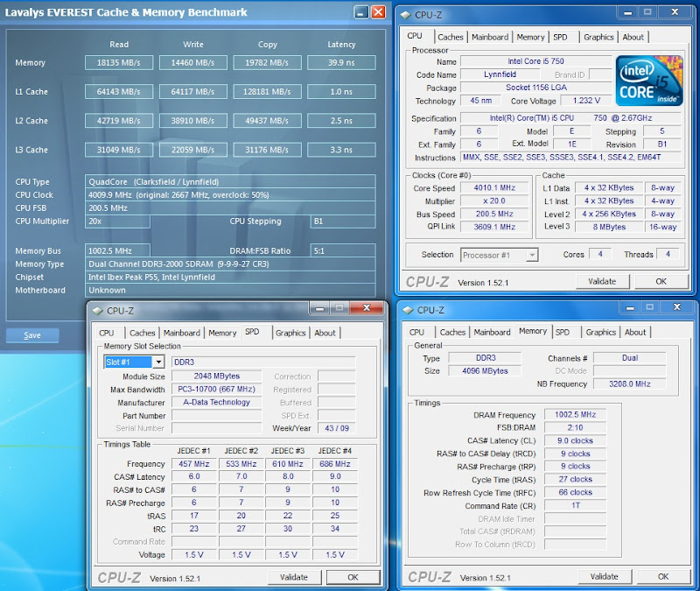Click the CPU Clock 4009.9 MHz field

tap(230, 194)
